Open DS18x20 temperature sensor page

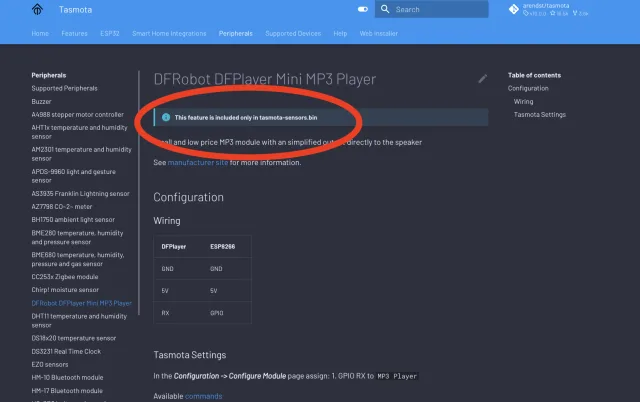pyautogui.click(x=73, y=338)
